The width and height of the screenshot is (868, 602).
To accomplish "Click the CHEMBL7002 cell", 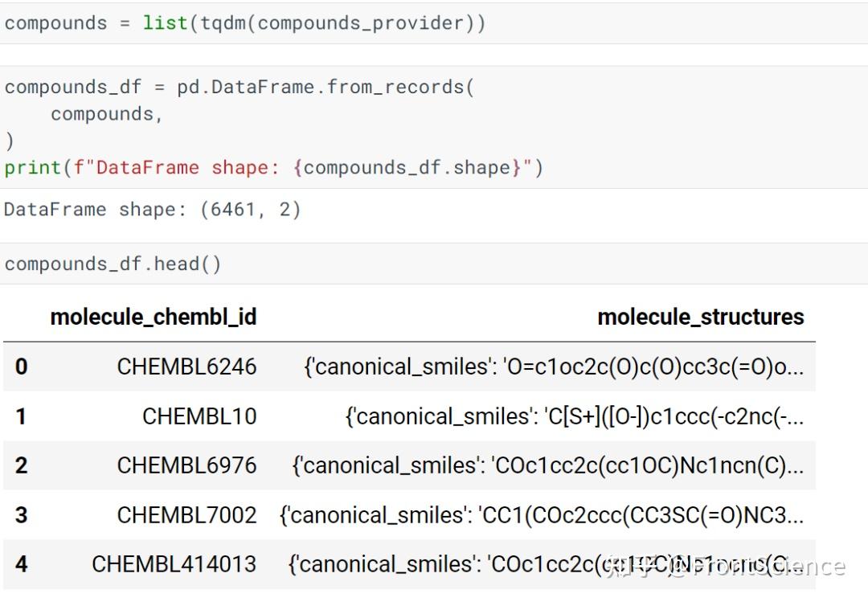I will click(186, 514).
